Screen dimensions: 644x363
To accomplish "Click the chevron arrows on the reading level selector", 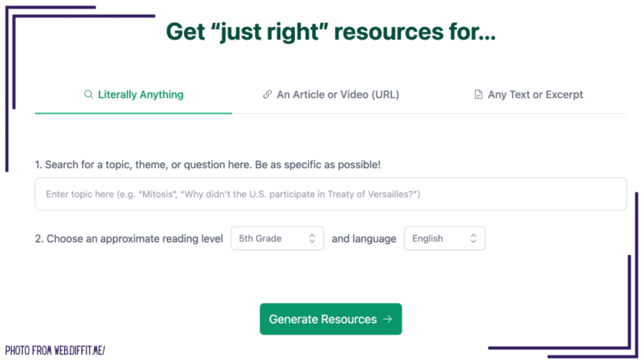I will [x=312, y=238].
